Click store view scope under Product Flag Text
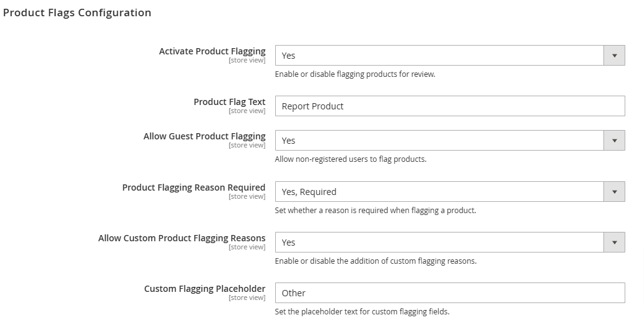The image size is (644, 320). [x=247, y=111]
